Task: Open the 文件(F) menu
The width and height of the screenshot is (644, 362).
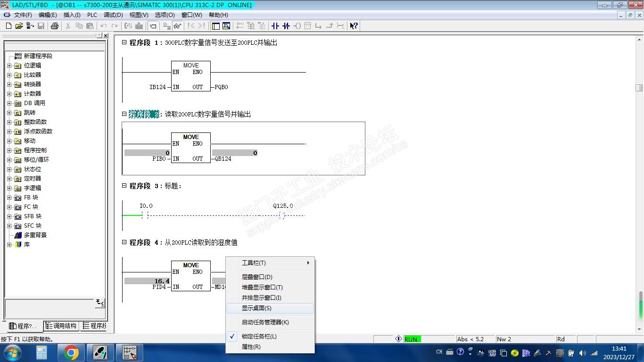Action: pos(23,15)
